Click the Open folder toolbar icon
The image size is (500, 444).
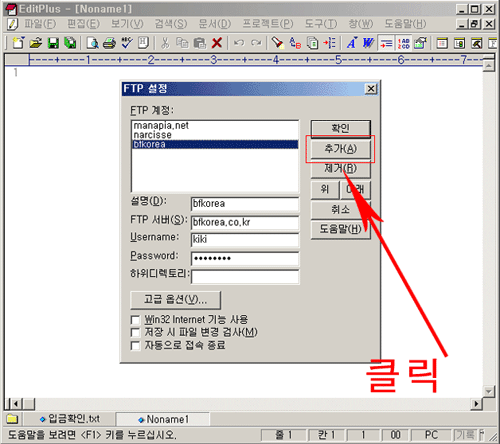pyautogui.click(x=36, y=43)
